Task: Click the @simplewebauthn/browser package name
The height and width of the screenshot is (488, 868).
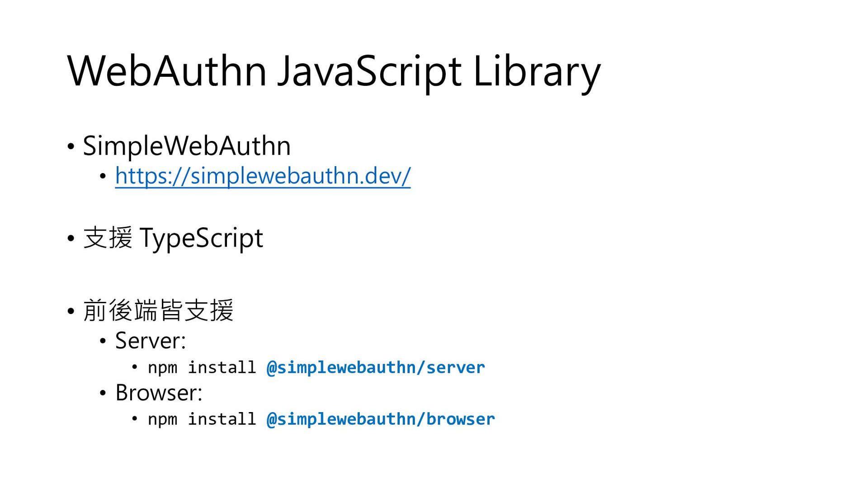Action: pos(381,419)
